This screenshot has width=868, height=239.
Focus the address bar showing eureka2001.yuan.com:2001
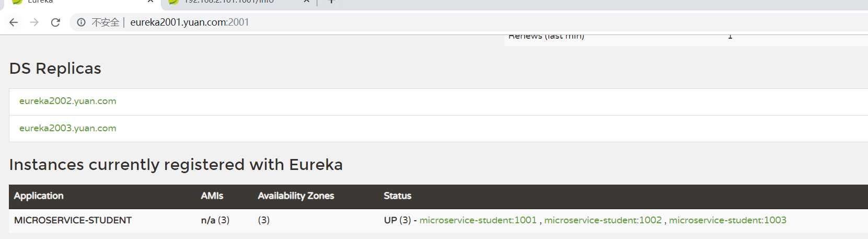tap(470, 22)
